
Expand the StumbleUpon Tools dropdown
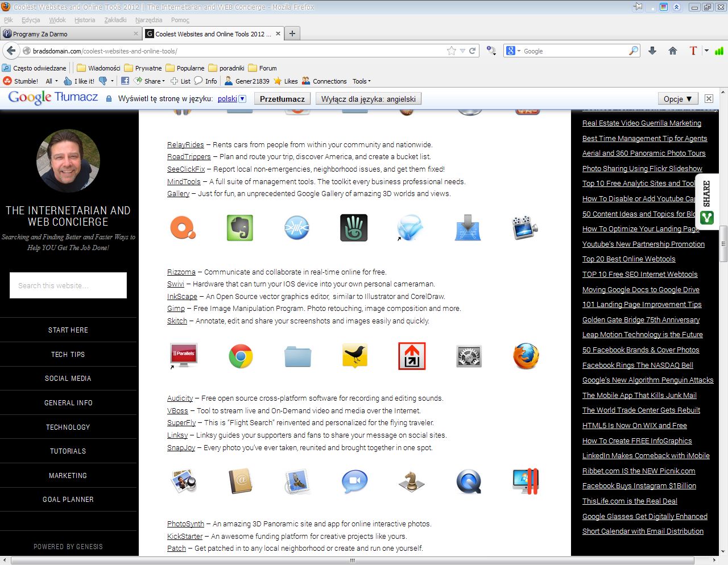tap(361, 81)
